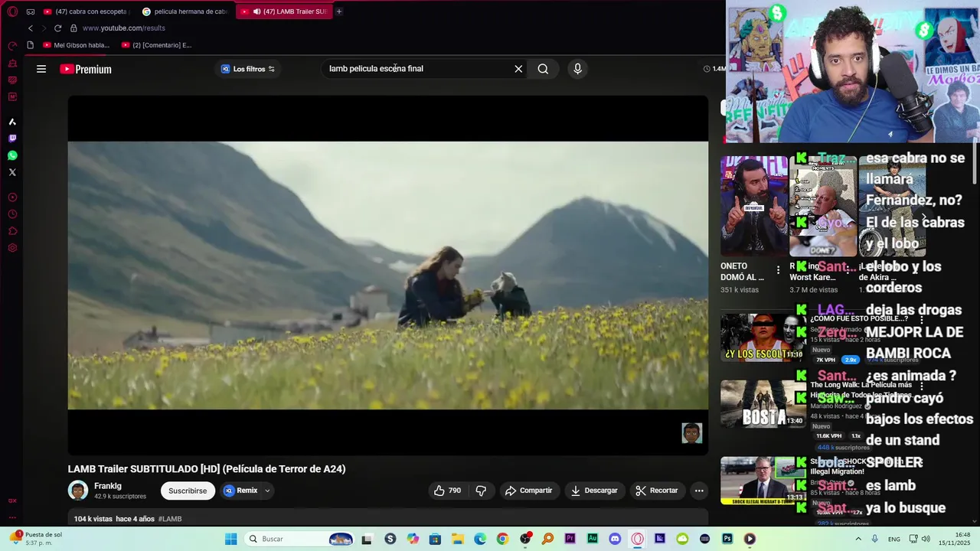
Task: Open the Franklg channel name
Action: (108, 486)
